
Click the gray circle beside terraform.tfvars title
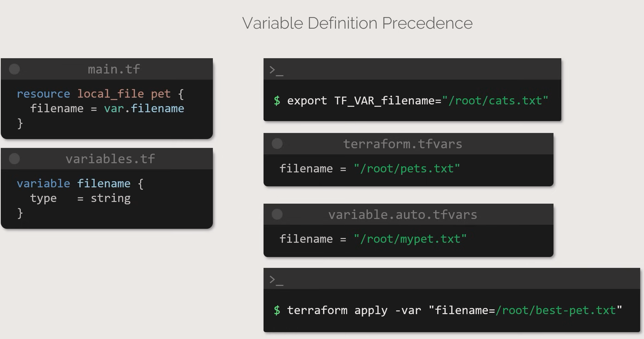[277, 144]
